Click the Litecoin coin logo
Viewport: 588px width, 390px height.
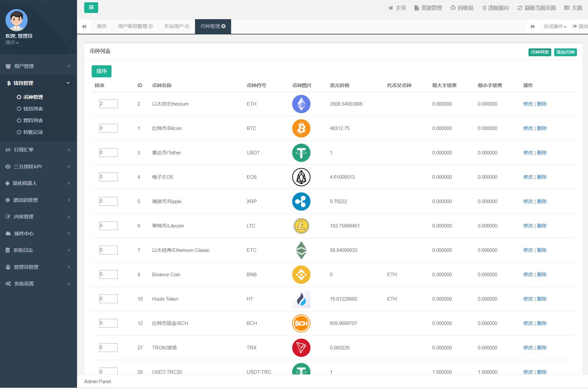click(x=301, y=226)
